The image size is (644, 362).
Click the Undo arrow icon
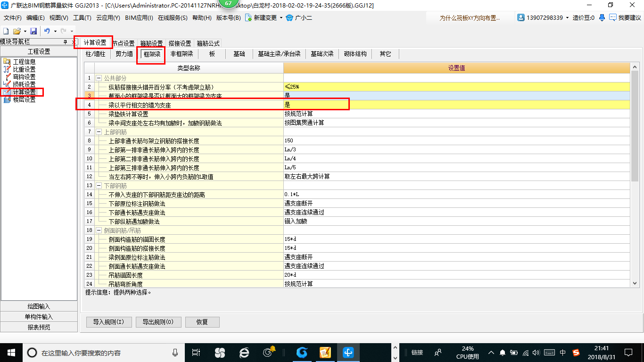[47, 31]
